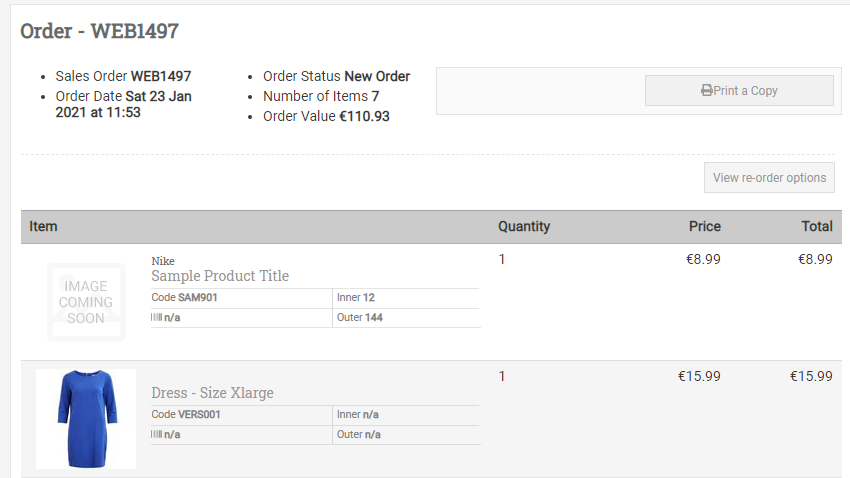This screenshot has width=850, height=478.
Task: Select the Price column header
Action: (705, 227)
